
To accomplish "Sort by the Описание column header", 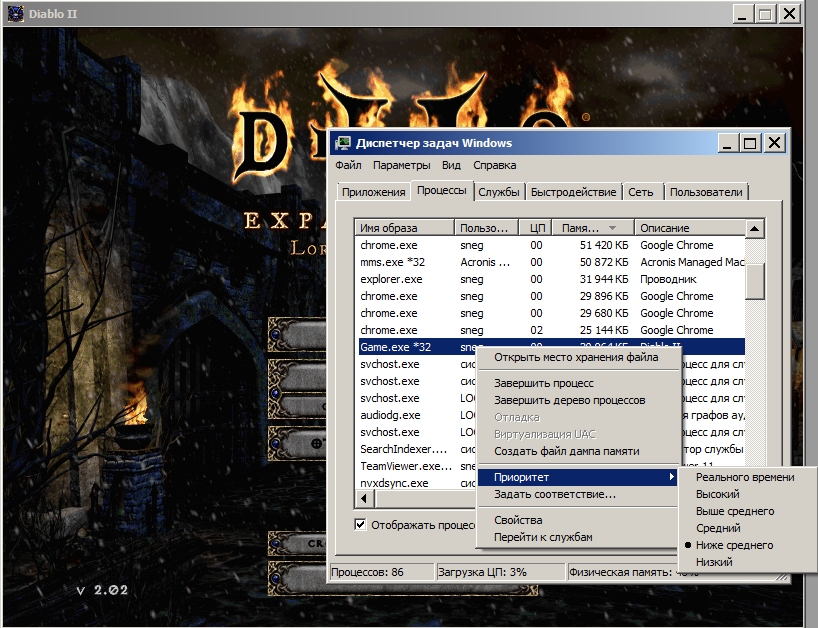I will (x=690, y=228).
